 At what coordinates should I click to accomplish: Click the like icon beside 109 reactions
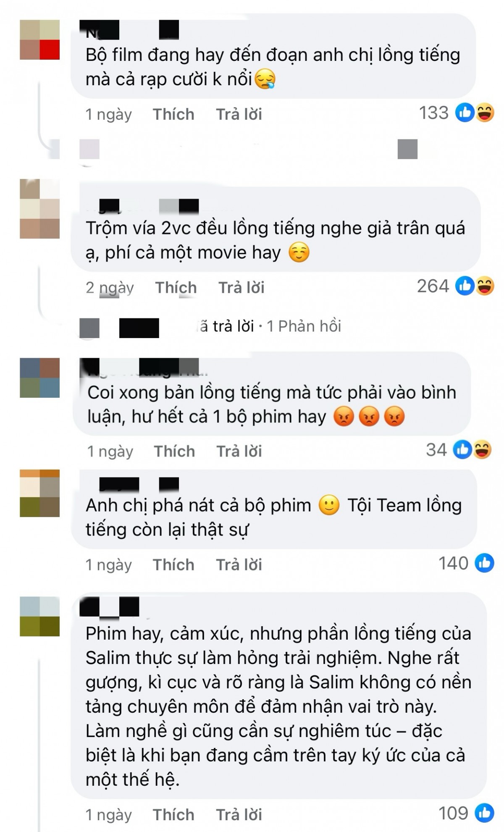[x=485, y=813]
